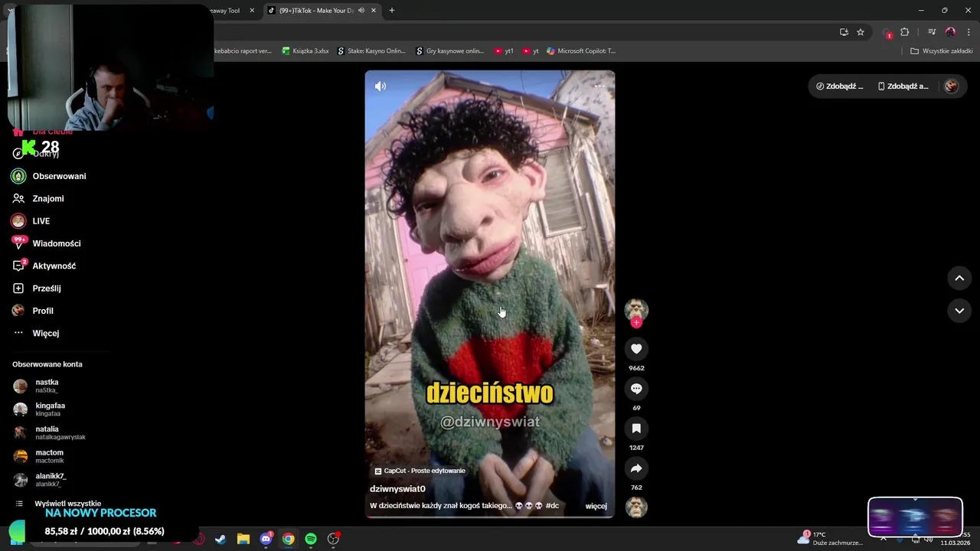Open the sound disc thumbnail below share
The width and height of the screenshot is (980, 551).
point(636,507)
